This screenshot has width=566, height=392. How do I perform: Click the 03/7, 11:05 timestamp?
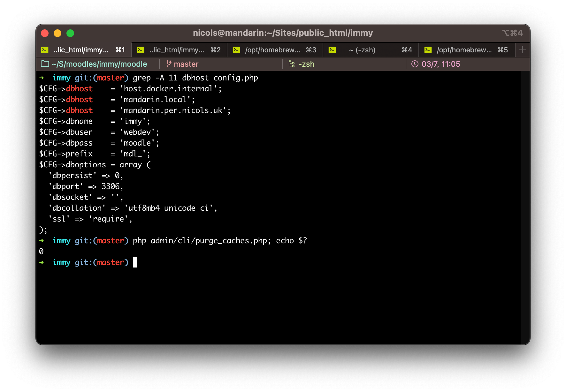tap(441, 64)
